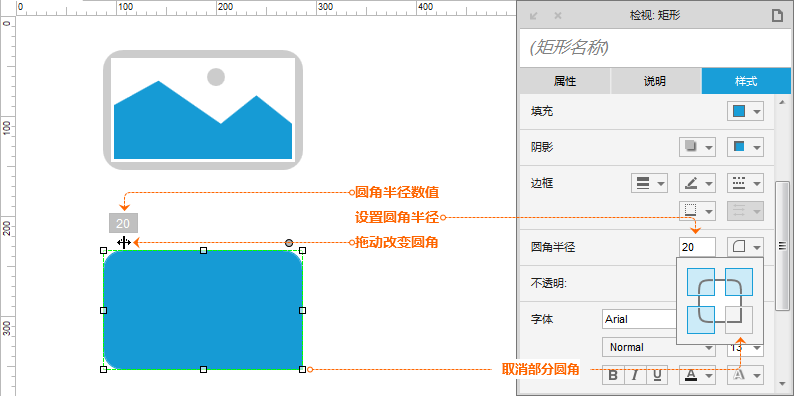Expand the corner visibility dropdown

tap(745, 247)
